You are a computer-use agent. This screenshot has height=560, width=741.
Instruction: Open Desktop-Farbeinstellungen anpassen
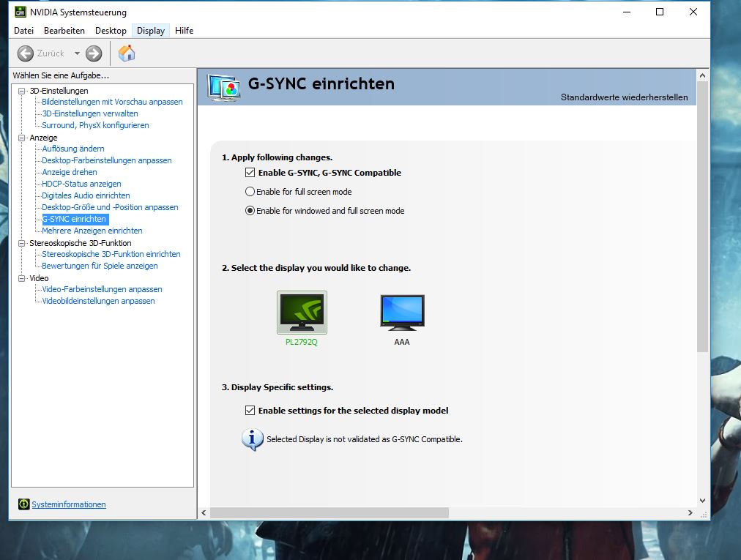click(x=106, y=160)
